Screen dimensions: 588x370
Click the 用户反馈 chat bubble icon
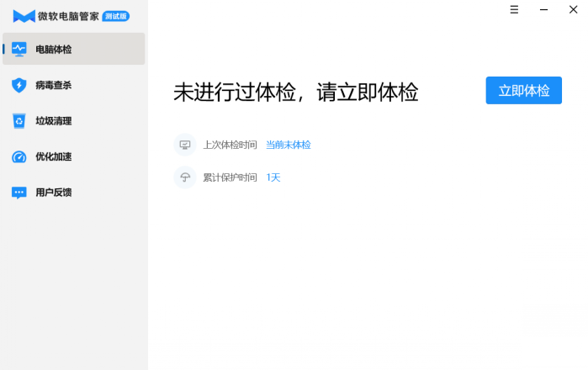pos(19,193)
